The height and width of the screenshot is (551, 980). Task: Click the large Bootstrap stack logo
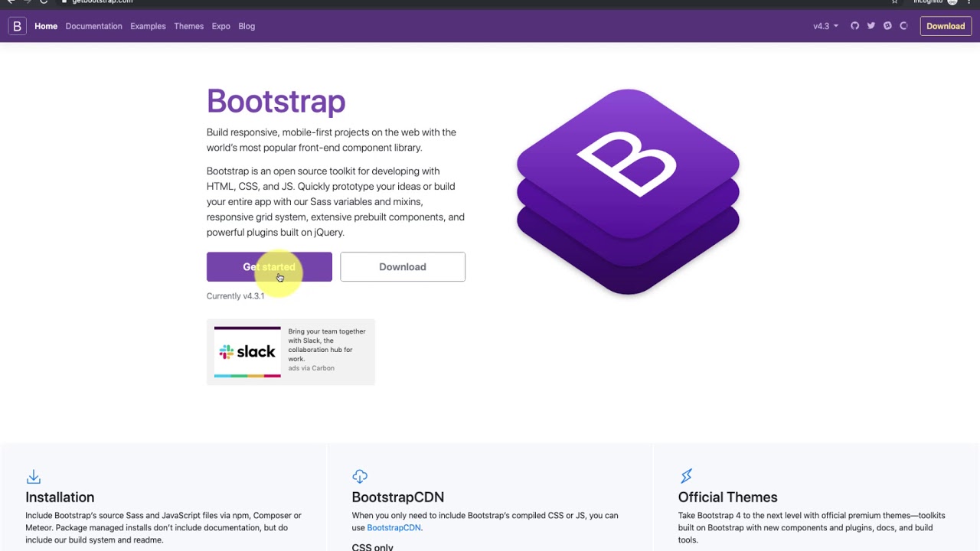tap(628, 191)
